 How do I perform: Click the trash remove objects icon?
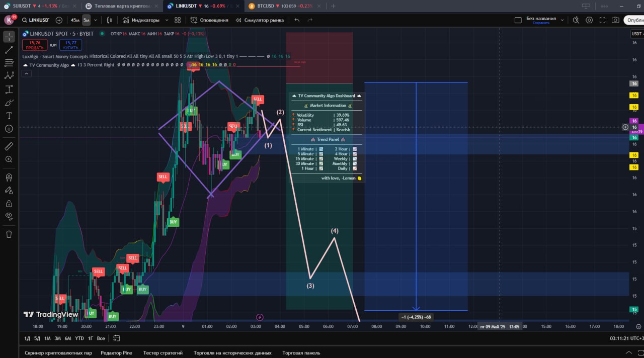[x=9, y=234]
